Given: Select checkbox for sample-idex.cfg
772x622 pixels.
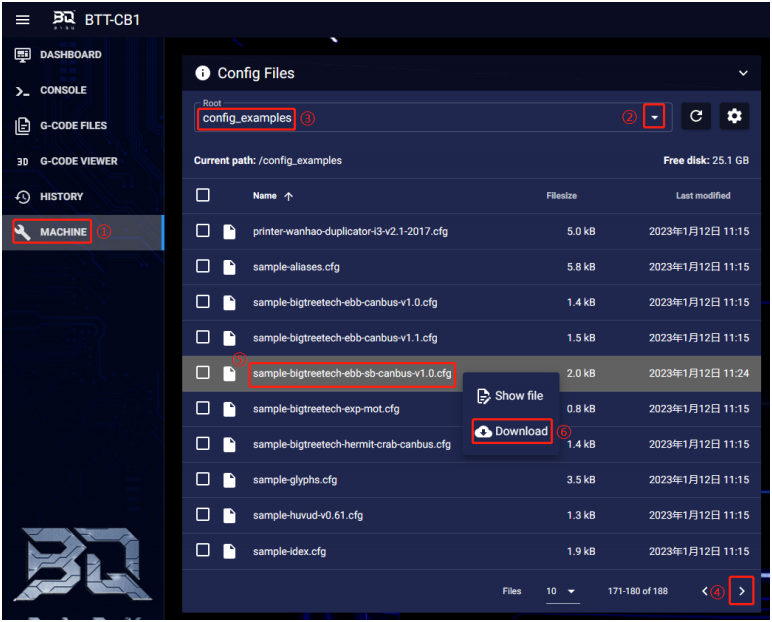Looking at the screenshot, I should [203, 551].
